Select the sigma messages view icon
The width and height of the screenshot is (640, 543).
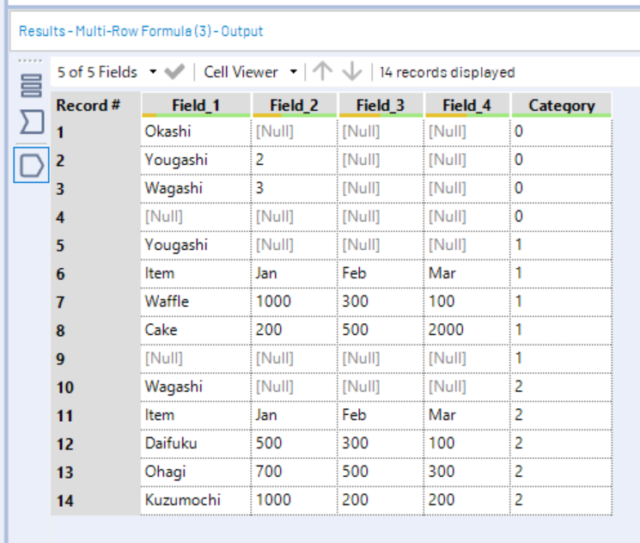31,122
